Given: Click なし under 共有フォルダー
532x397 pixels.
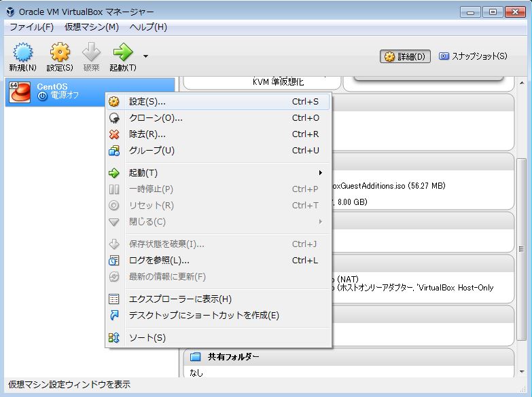Looking at the screenshot, I should pos(196,373).
